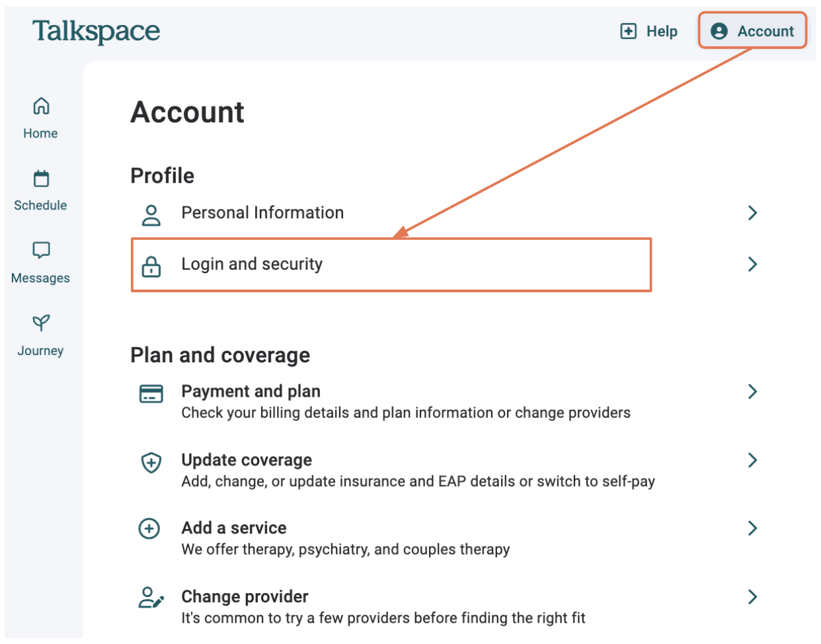Click the person-with-pencil Change provider icon
821x644 pixels.
tap(151, 598)
